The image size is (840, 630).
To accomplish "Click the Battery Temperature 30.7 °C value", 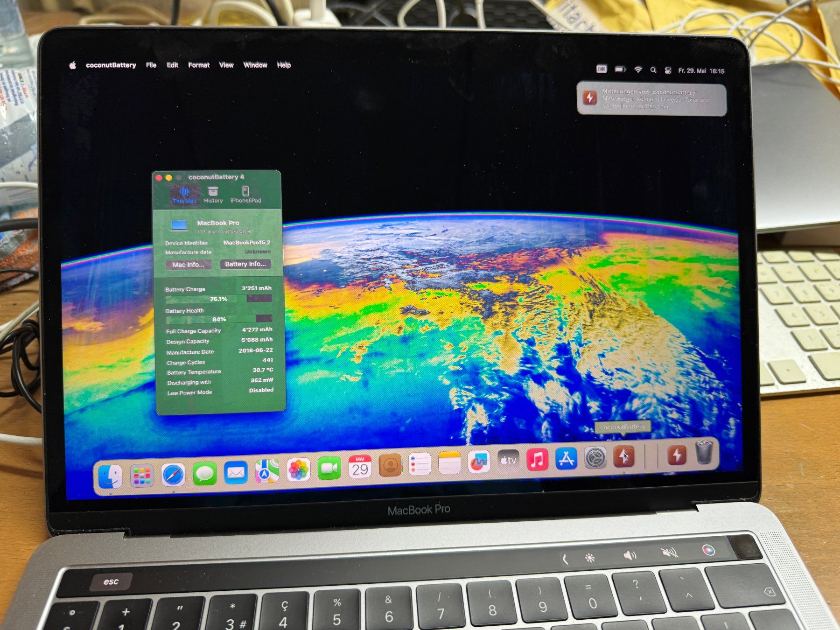I will tap(263, 370).
